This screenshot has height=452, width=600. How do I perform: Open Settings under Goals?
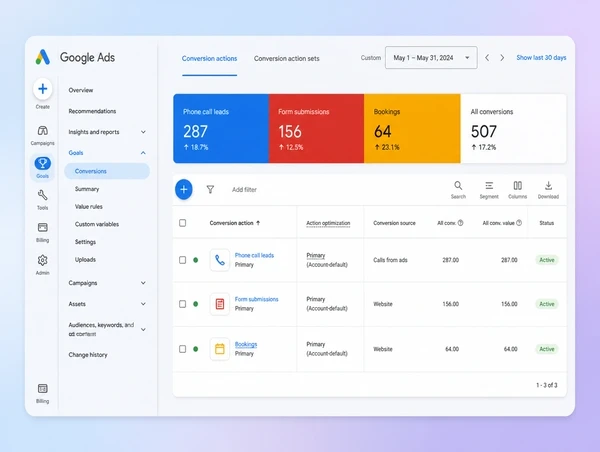pos(85,242)
